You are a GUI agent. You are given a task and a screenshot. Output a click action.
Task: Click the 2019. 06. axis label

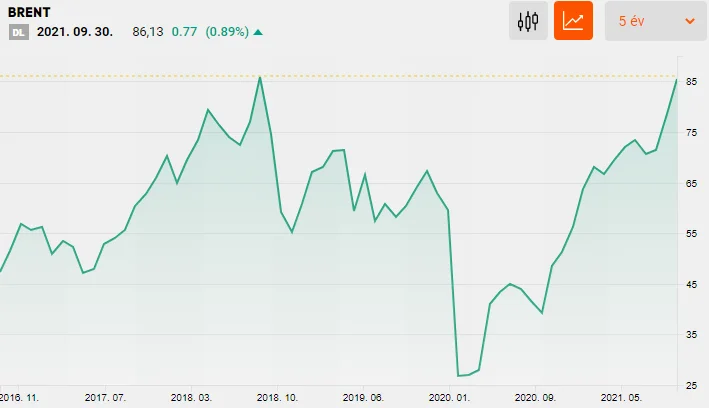click(x=363, y=398)
